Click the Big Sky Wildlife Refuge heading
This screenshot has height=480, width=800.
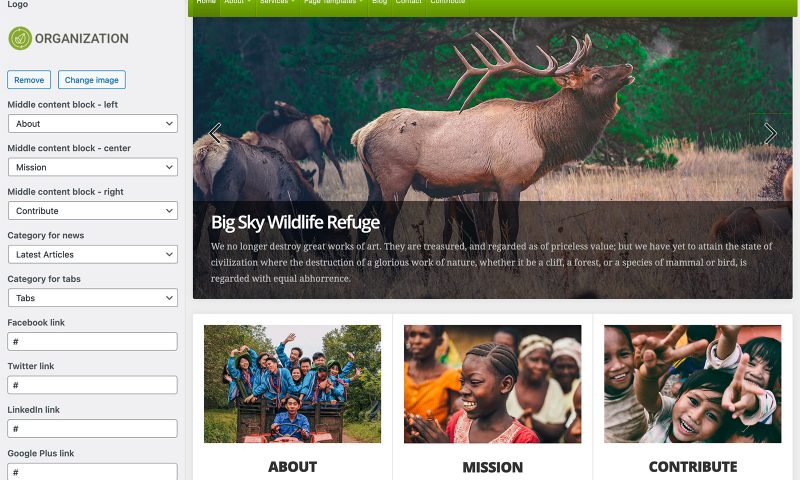(x=295, y=222)
